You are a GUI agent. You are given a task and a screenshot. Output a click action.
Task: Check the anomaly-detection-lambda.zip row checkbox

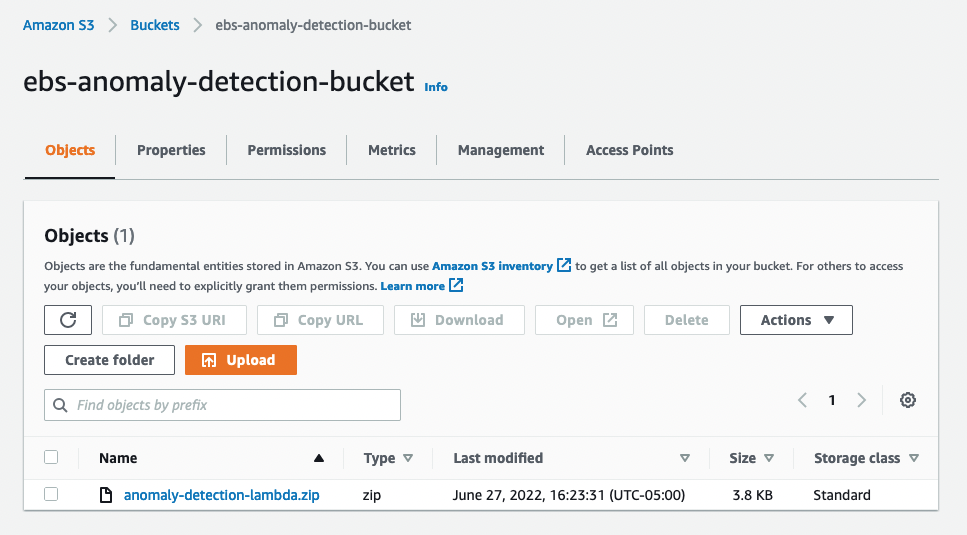pos(51,494)
